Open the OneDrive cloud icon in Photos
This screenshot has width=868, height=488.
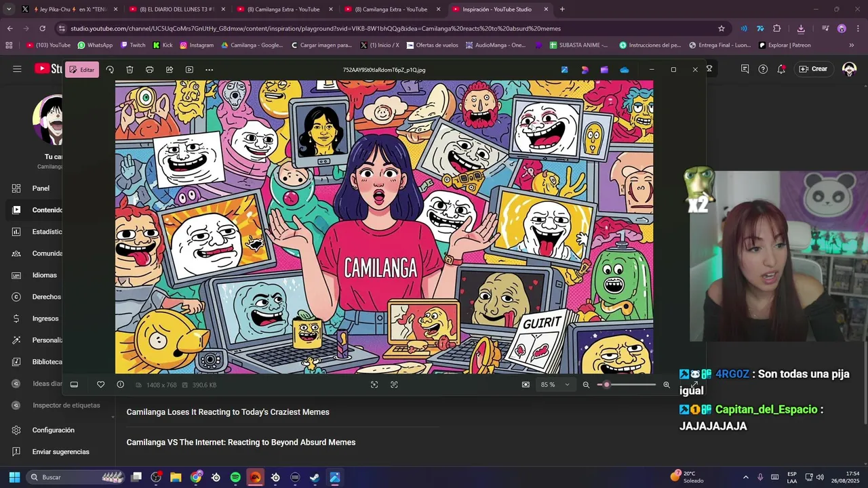click(625, 70)
